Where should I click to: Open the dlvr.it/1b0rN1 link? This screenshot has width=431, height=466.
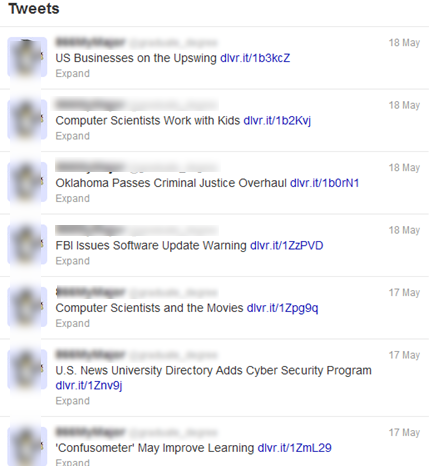click(324, 183)
